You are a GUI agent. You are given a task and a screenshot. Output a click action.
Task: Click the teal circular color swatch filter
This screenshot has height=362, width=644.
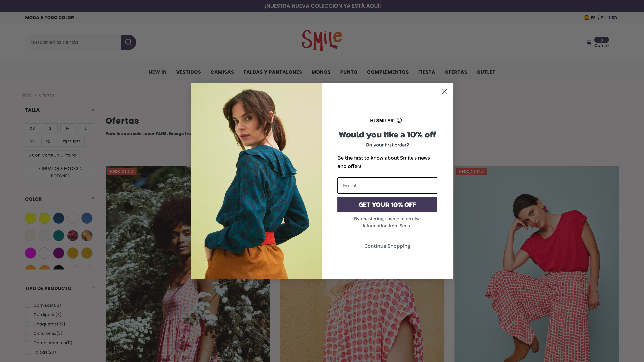59,236
